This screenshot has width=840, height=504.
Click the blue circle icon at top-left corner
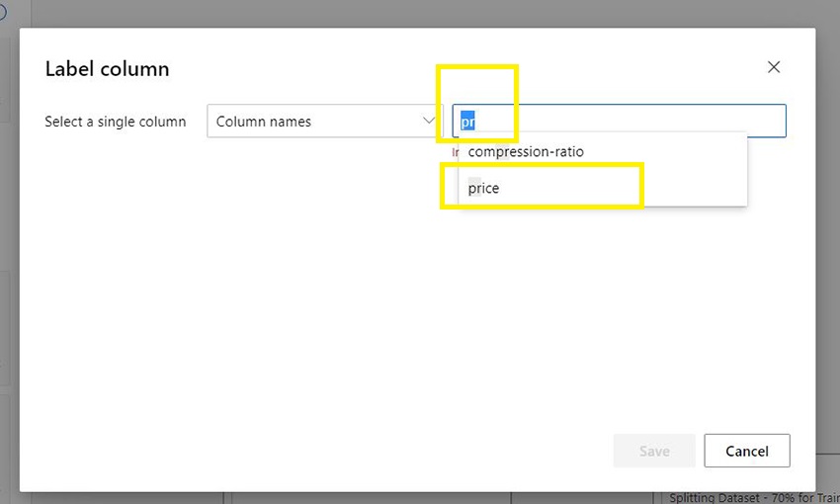click(3, 12)
